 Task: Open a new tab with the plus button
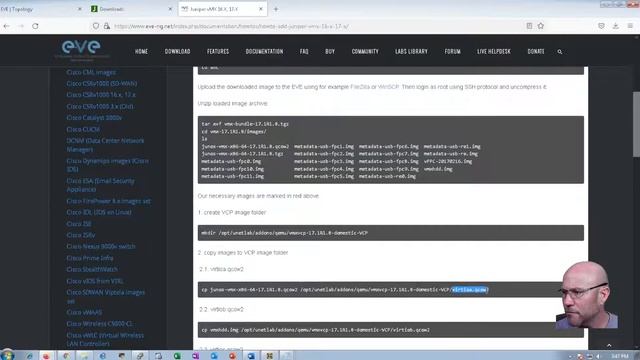coord(276,9)
